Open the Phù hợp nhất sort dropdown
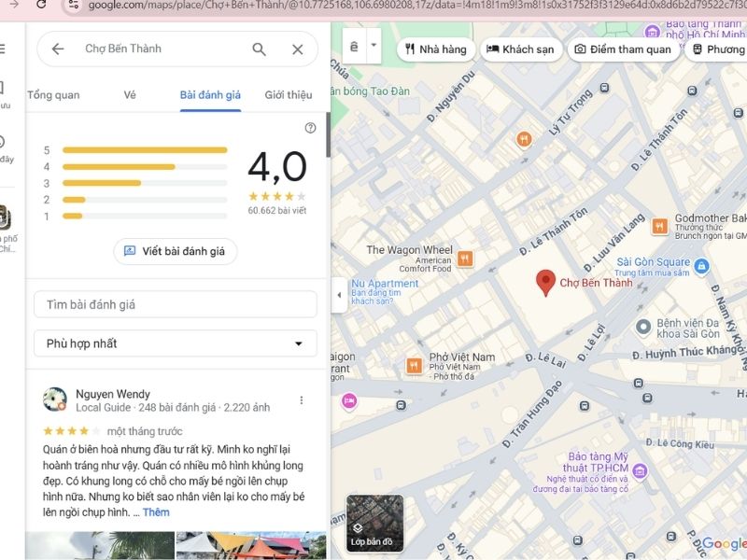747x560 pixels. point(176,343)
